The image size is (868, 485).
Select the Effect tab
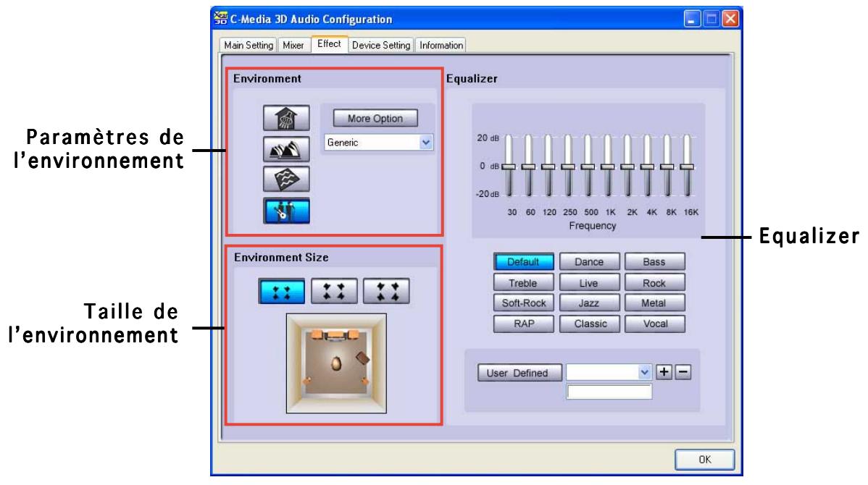pyautogui.click(x=329, y=43)
